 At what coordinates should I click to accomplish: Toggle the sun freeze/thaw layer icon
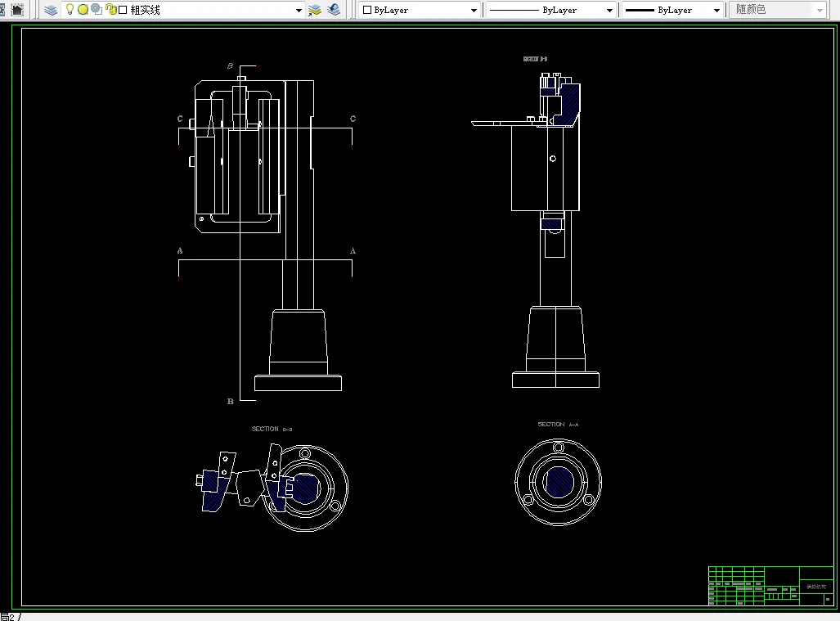tap(83, 10)
